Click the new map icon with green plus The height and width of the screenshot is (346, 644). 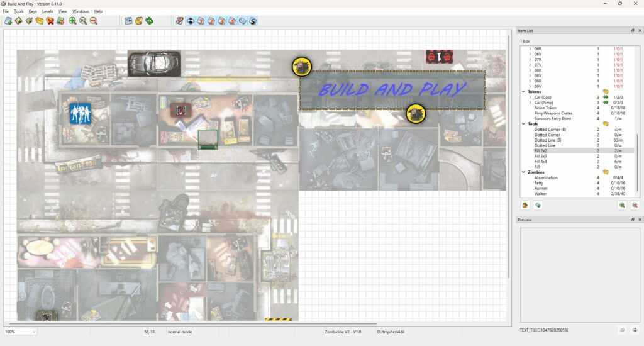(x=8, y=21)
